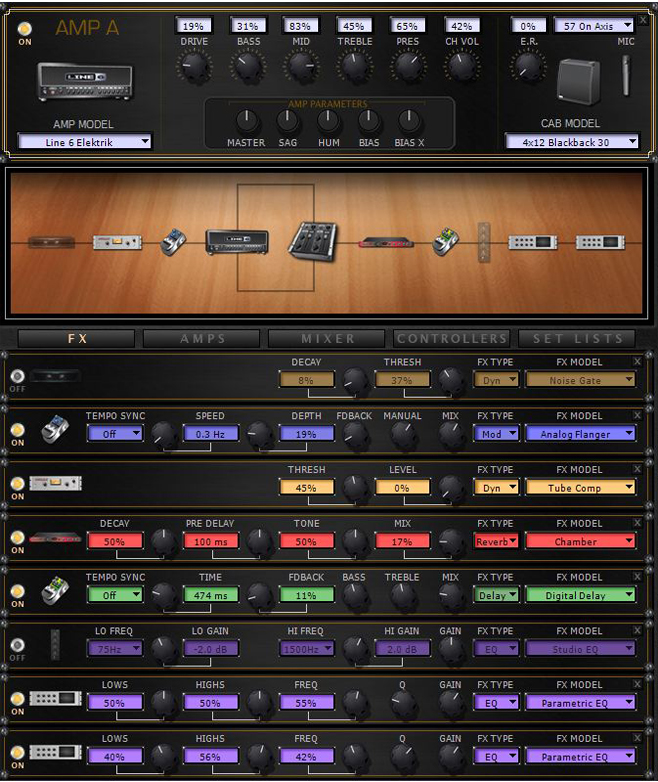Click the Drive 19% value field
This screenshot has height=782, width=658.
(193, 26)
